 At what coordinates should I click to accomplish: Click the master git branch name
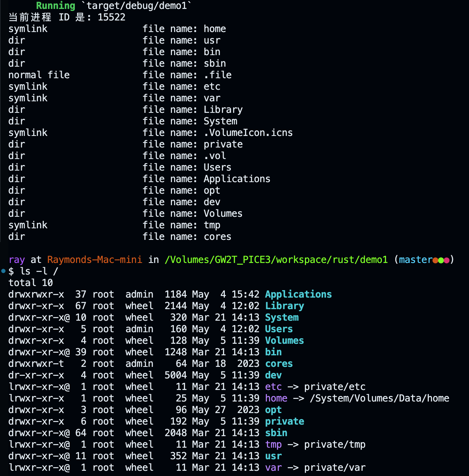(415, 260)
